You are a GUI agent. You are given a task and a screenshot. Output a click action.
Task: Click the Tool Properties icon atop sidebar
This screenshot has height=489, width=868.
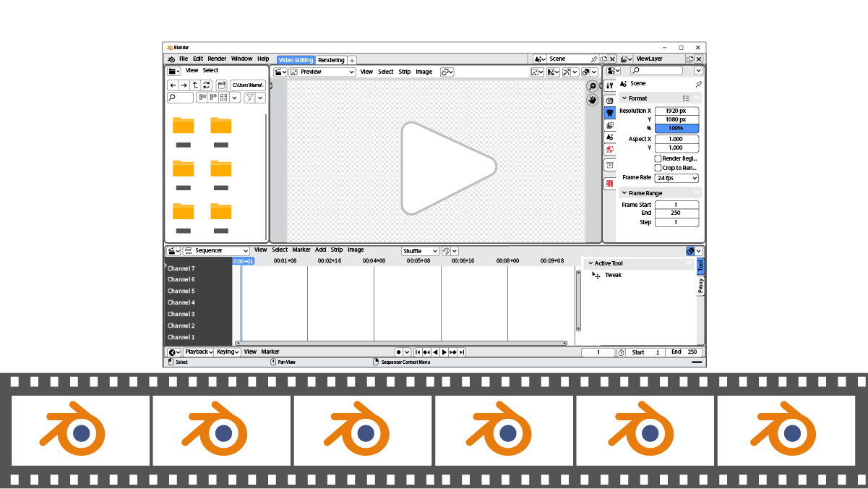[x=610, y=85]
